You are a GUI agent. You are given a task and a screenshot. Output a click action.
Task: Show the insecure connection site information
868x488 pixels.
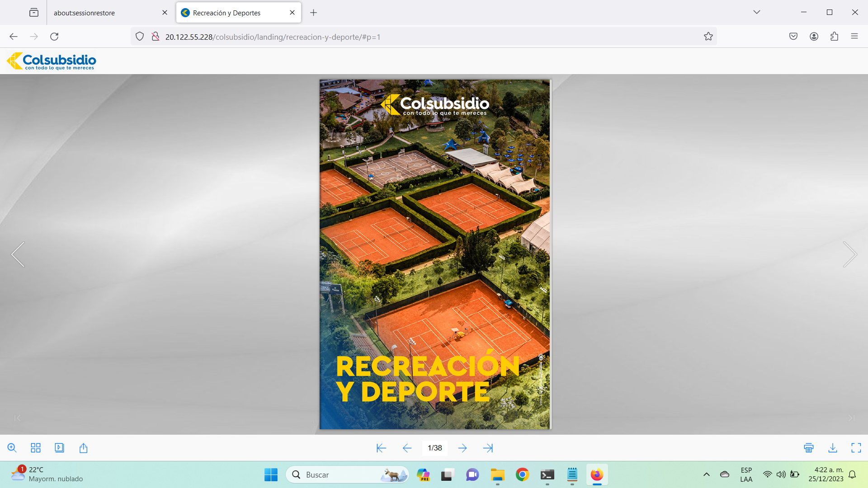point(155,37)
